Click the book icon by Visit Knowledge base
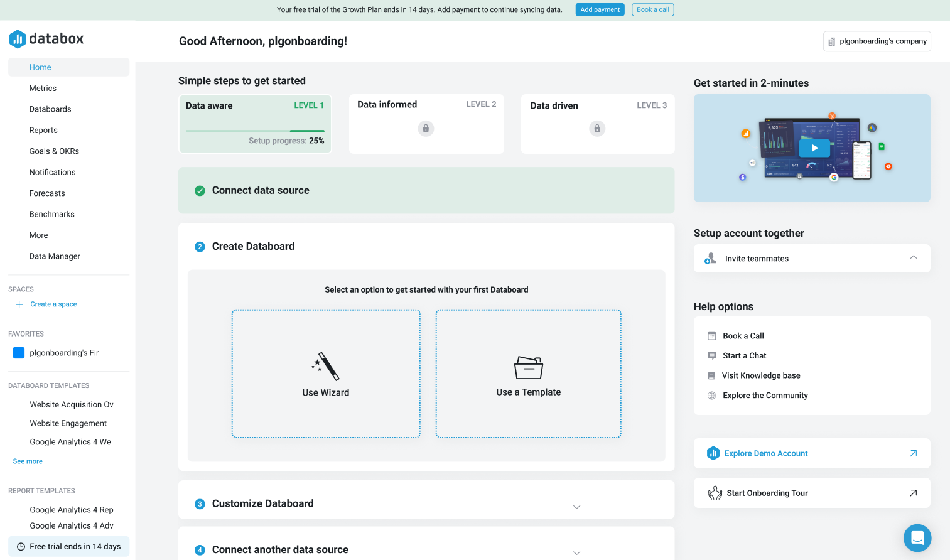The height and width of the screenshot is (560, 950). [711, 375]
